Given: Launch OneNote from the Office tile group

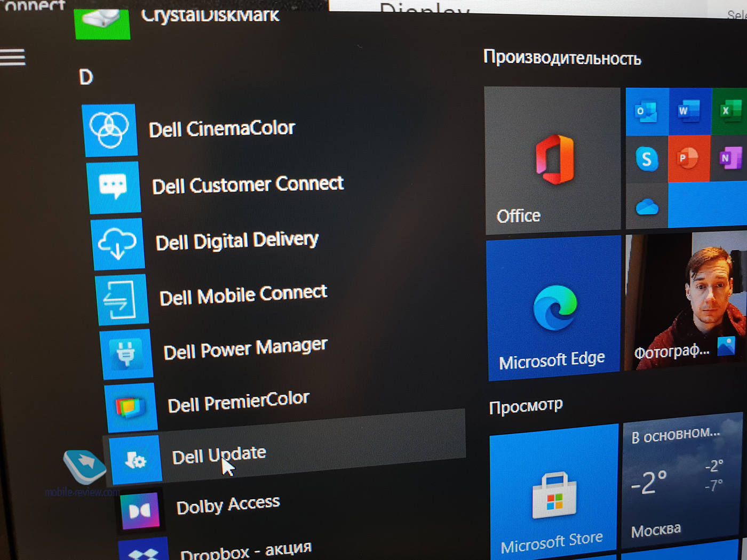Looking at the screenshot, I should [x=729, y=158].
